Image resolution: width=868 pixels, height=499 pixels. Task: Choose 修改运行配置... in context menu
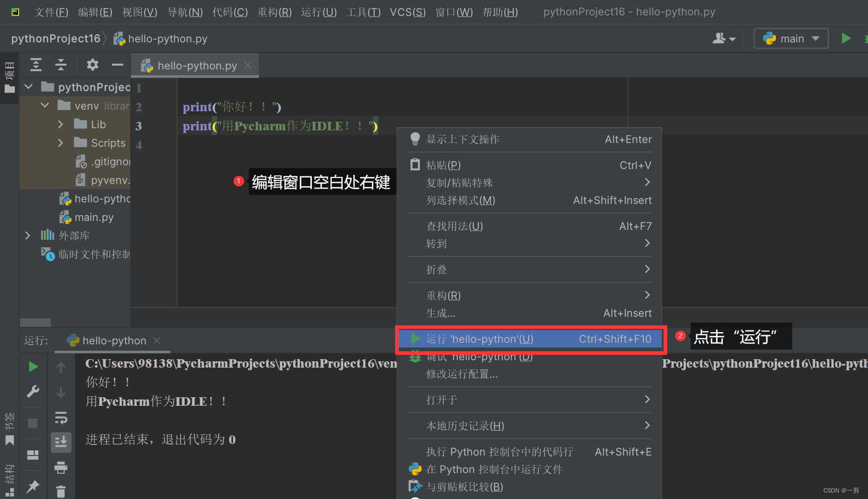(x=530, y=373)
